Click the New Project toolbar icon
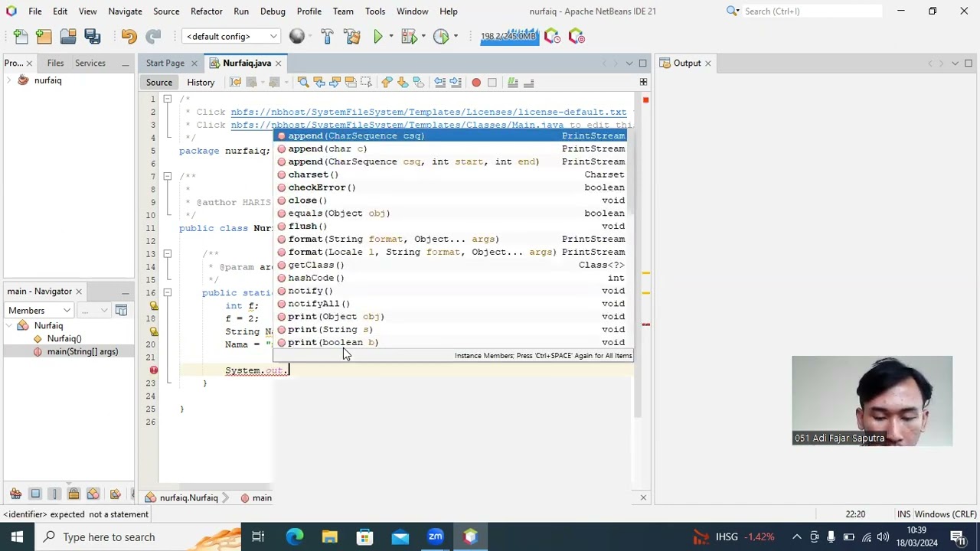 (44, 36)
